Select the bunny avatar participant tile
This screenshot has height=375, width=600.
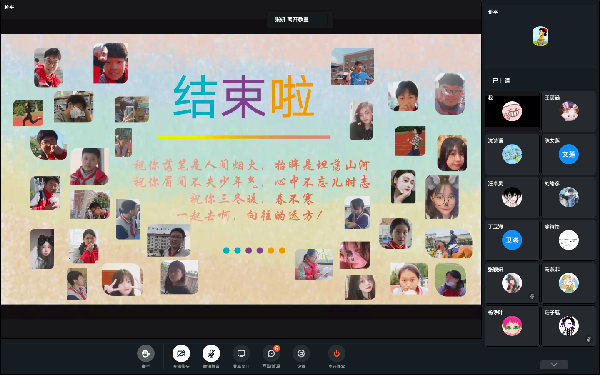pyautogui.click(x=569, y=111)
